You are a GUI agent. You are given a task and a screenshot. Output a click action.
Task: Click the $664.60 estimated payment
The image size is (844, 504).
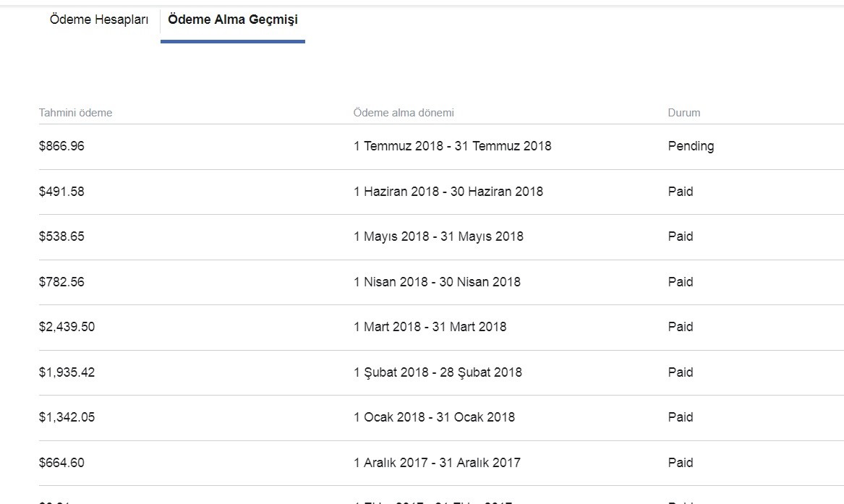pyautogui.click(x=61, y=463)
